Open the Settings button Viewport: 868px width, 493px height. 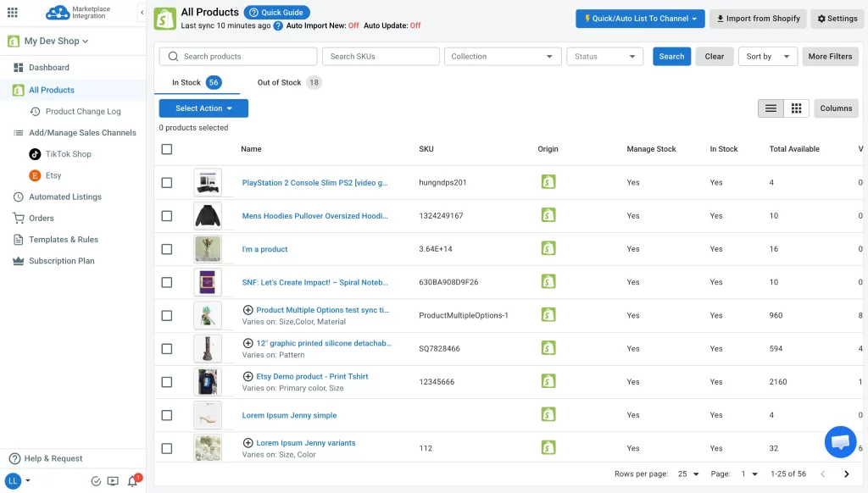pyautogui.click(x=837, y=19)
